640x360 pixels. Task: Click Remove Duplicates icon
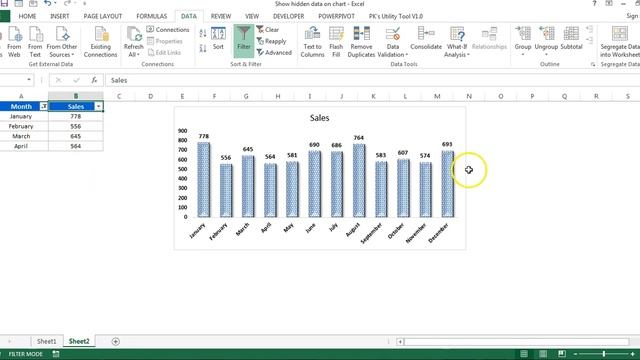point(361,42)
